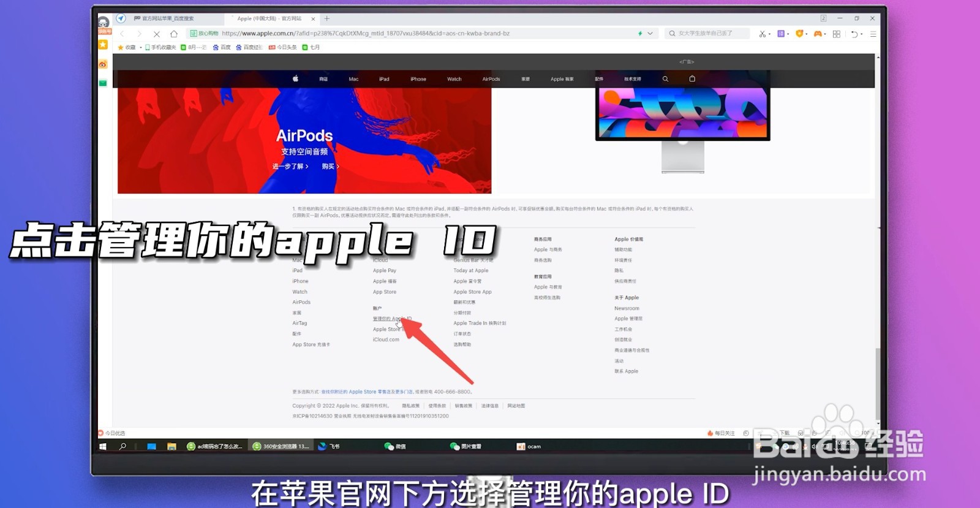The width and height of the screenshot is (980, 508).
Task: Click the sidebar green mail icon
Action: [103, 83]
